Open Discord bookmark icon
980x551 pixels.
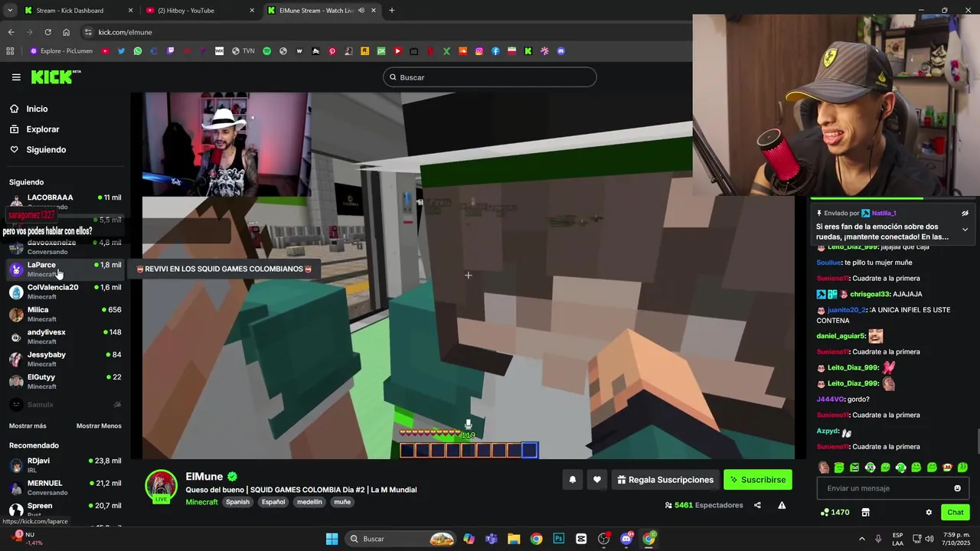tap(560, 51)
